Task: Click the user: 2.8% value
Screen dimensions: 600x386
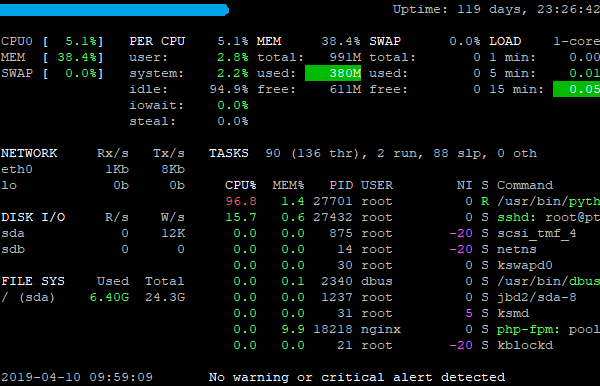Action: tap(233, 57)
